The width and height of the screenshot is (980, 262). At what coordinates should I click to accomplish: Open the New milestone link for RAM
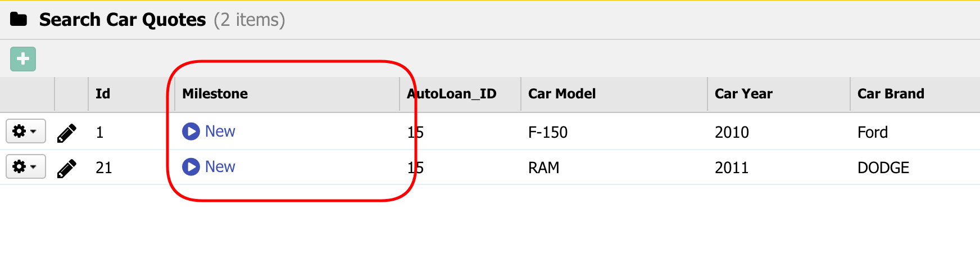[220, 167]
